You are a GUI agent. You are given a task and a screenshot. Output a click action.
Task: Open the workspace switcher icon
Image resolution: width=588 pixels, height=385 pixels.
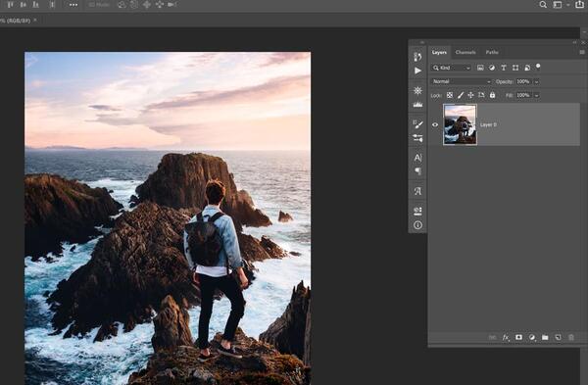click(558, 5)
